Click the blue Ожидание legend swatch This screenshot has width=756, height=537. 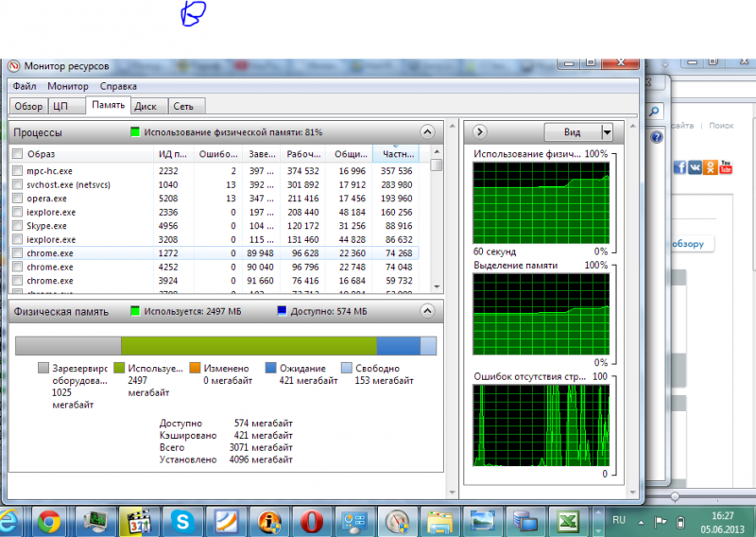pos(270,368)
